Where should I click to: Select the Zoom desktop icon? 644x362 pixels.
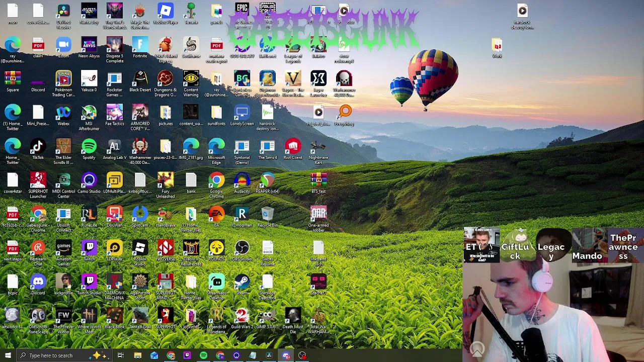click(x=63, y=48)
